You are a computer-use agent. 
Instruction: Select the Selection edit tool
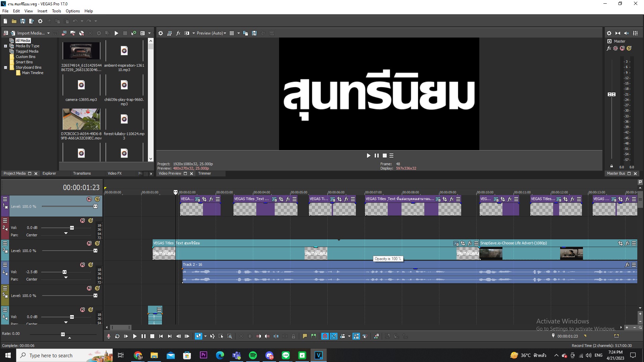tap(221, 336)
